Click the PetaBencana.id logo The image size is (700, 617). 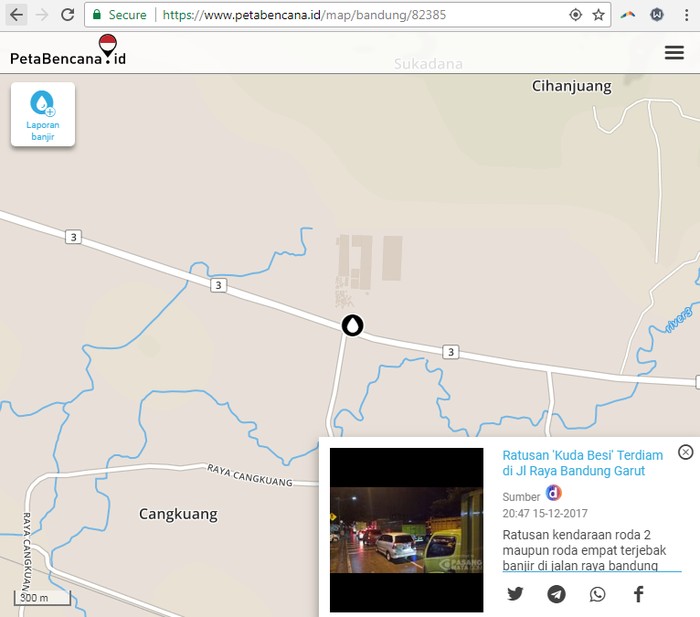click(68, 50)
